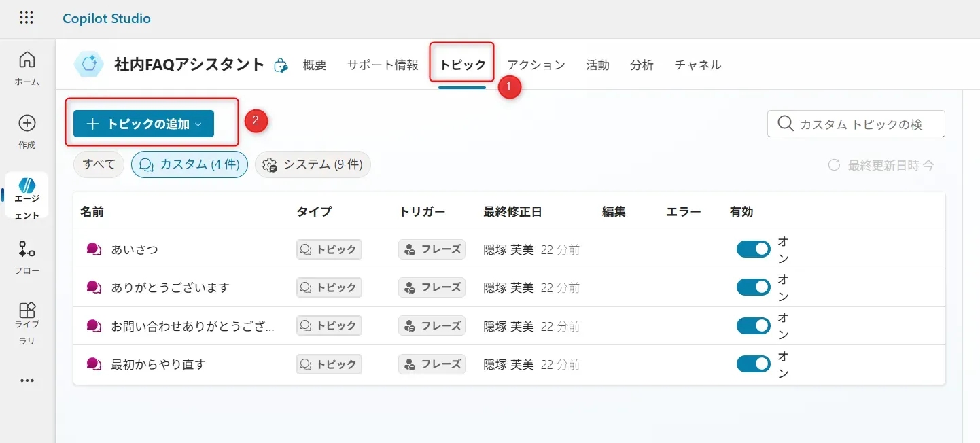
Task: Click the refresh icon next to 最終更新日時
Action: (834, 165)
